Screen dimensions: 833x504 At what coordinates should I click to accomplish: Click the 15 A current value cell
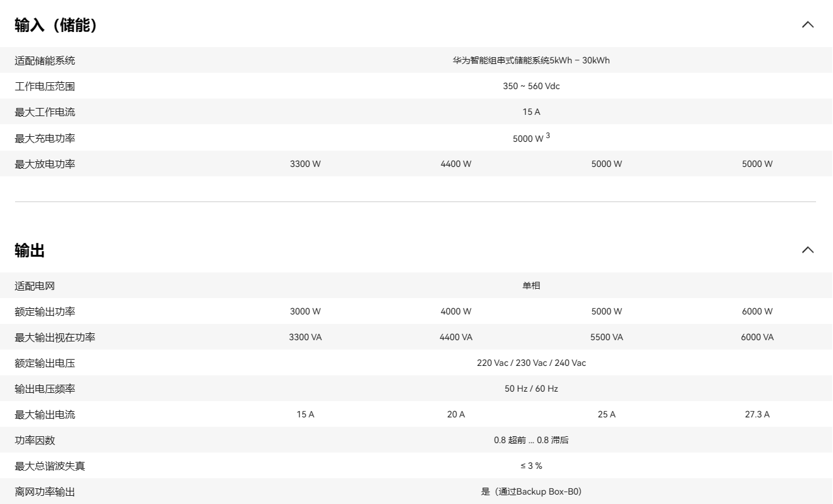[x=531, y=112]
